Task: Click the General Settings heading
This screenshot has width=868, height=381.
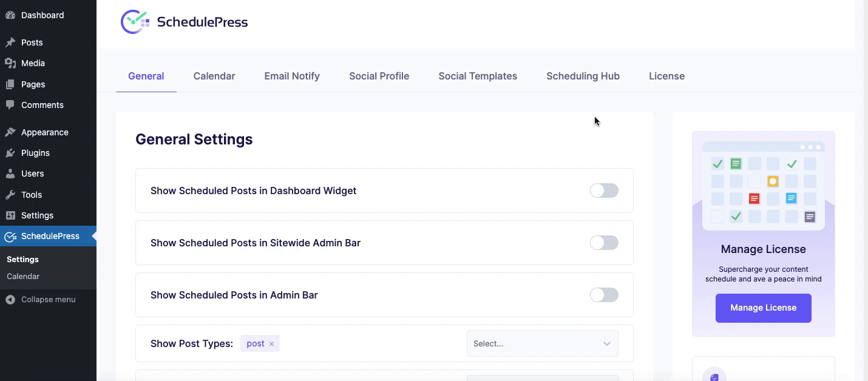Action: coord(194,140)
